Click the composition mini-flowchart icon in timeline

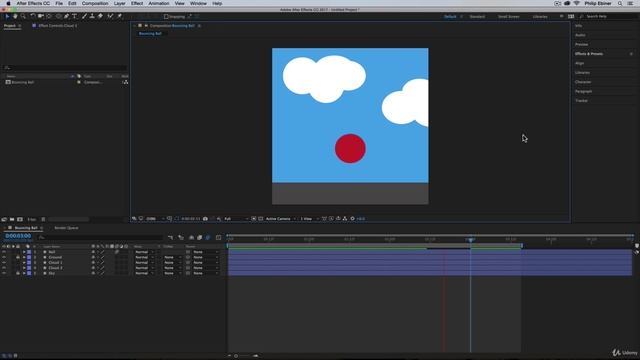[x=171, y=238]
